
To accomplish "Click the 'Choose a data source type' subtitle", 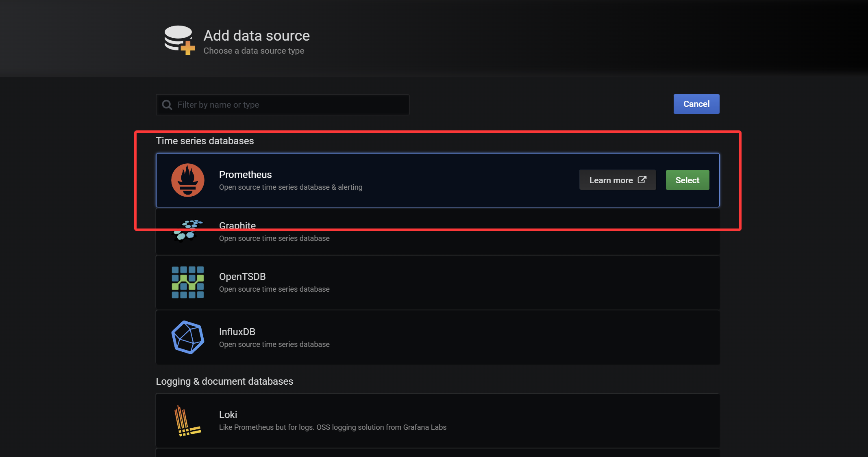I will [254, 51].
